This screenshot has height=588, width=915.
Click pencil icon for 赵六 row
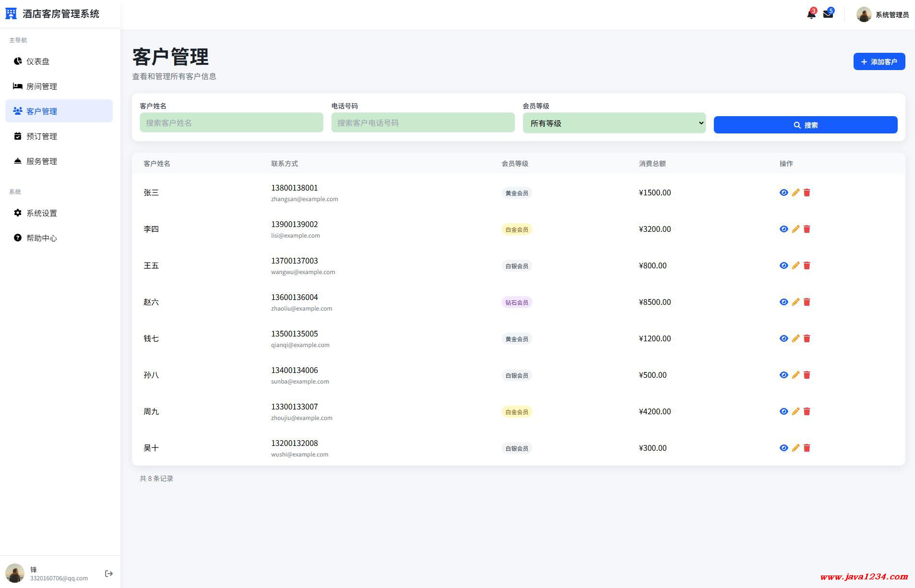pyautogui.click(x=795, y=302)
